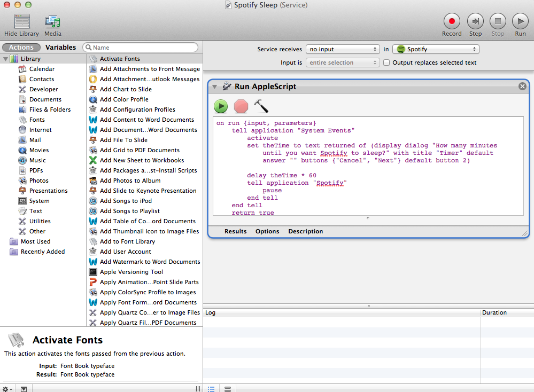Click the Hide Library toolbar icon
Viewport: 534px width, 392px height.
22,21
